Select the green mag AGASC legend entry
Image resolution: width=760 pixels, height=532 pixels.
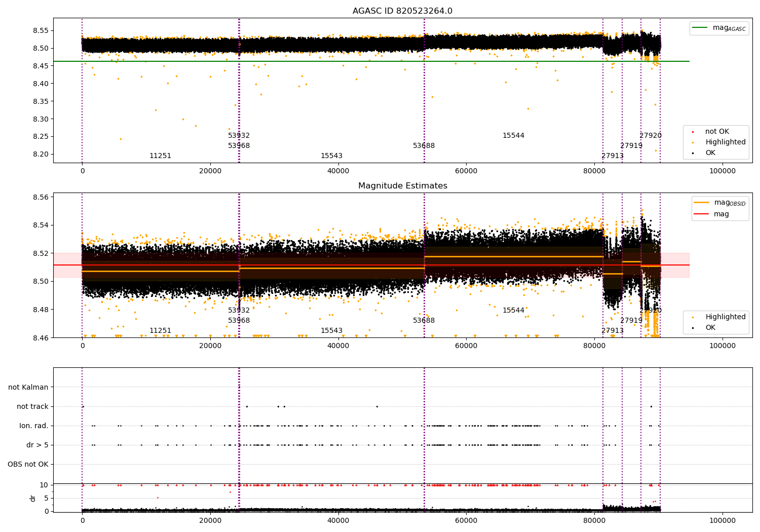pos(719,28)
